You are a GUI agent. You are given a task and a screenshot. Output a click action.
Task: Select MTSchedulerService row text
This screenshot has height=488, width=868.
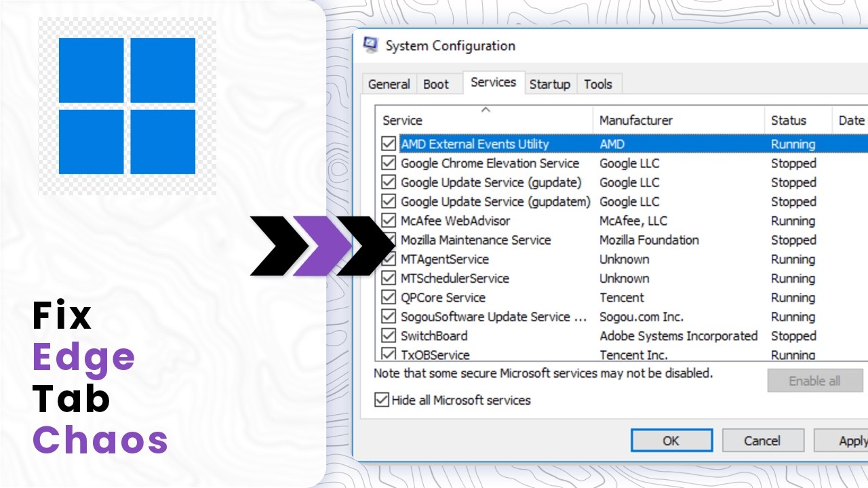[x=454, y=278]
